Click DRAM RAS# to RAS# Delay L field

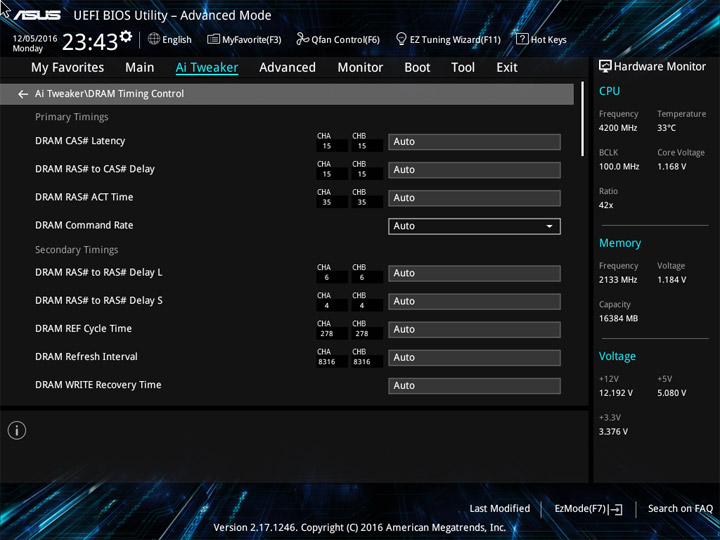[x=474, y=273]
